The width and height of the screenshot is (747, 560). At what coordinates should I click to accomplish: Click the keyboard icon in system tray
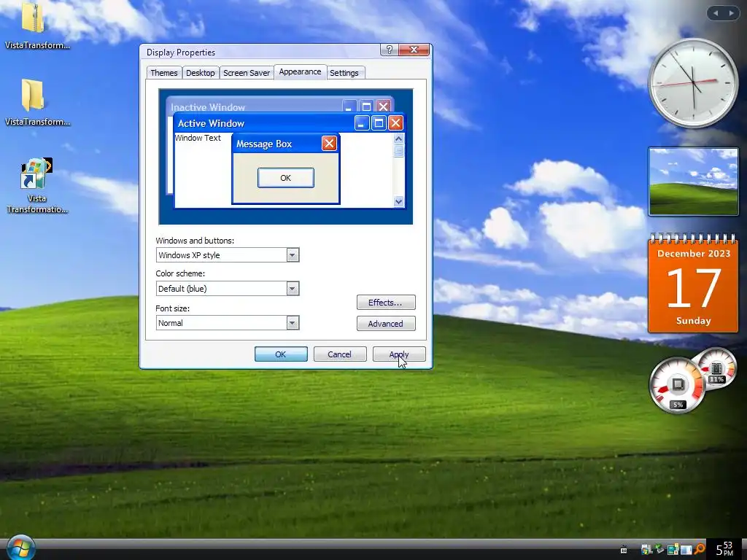pyautogui.click(x=623, y=550)
